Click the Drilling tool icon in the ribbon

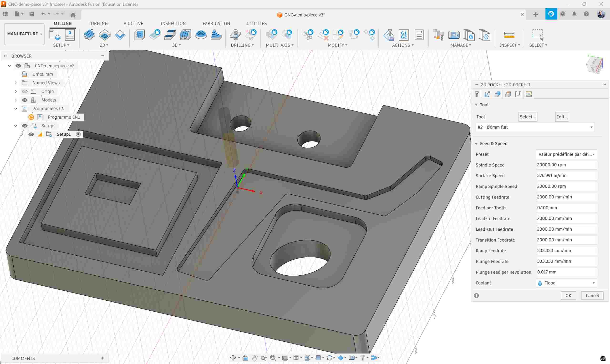pyautogui.click(x=235, y=35)
